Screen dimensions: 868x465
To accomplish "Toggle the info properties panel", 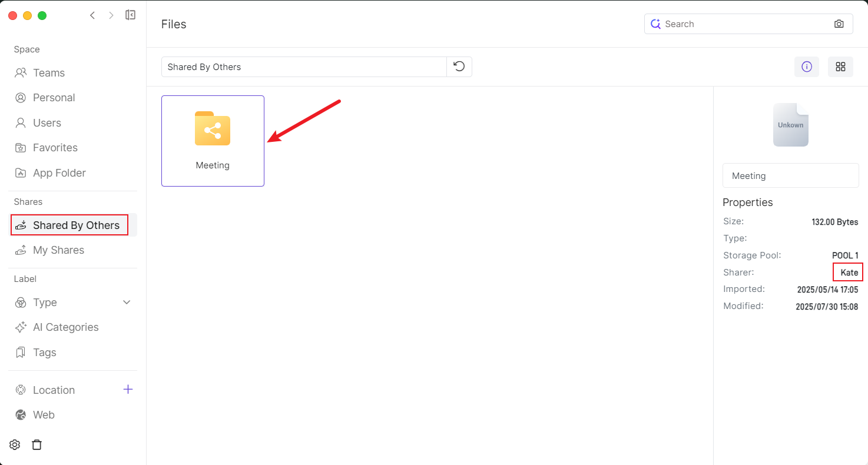I will (x=806, y=67).
